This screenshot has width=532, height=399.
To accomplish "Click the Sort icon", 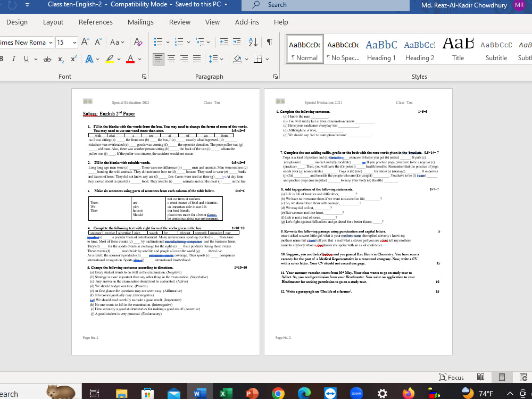I will point(253,41).
